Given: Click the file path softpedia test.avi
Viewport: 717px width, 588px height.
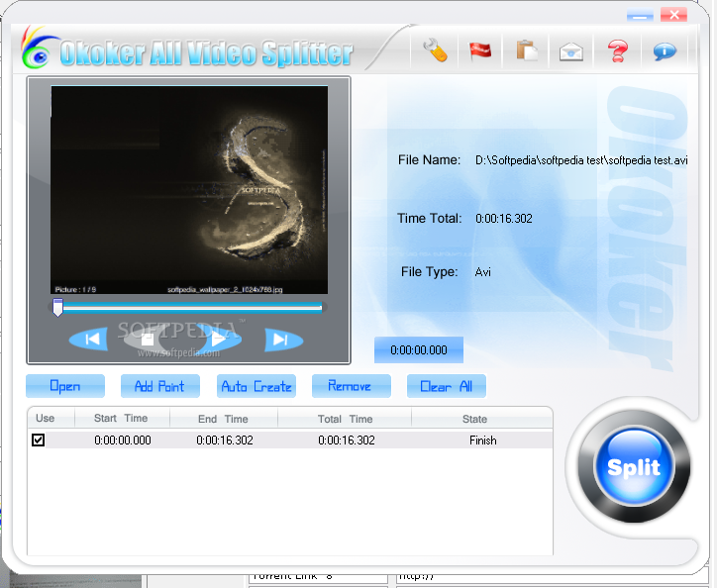Looking at the screenshot, I should click(581, 160).
